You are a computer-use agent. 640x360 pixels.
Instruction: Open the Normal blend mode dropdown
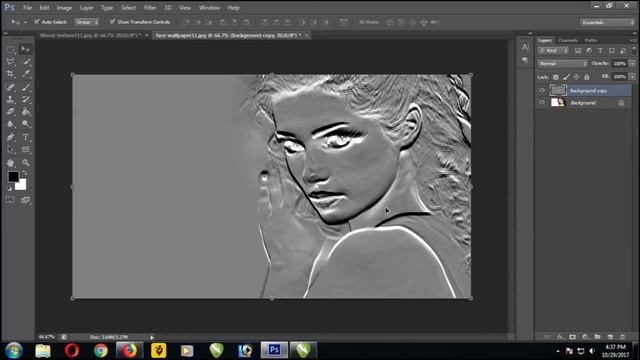[x=563, y=64]
